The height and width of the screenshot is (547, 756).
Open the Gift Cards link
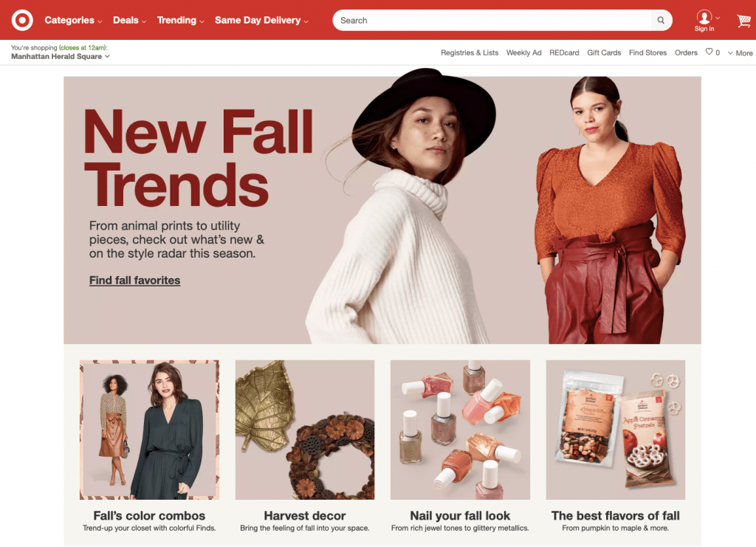(604, 52)
